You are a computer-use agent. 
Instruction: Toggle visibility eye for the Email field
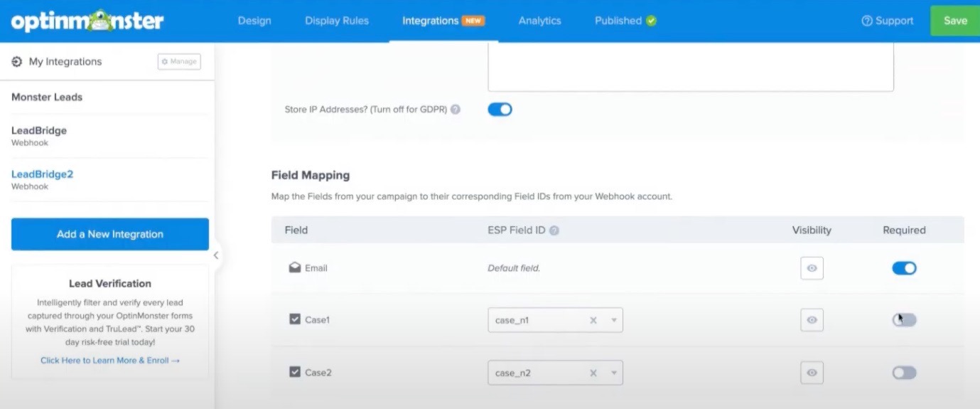click(812, 268)
